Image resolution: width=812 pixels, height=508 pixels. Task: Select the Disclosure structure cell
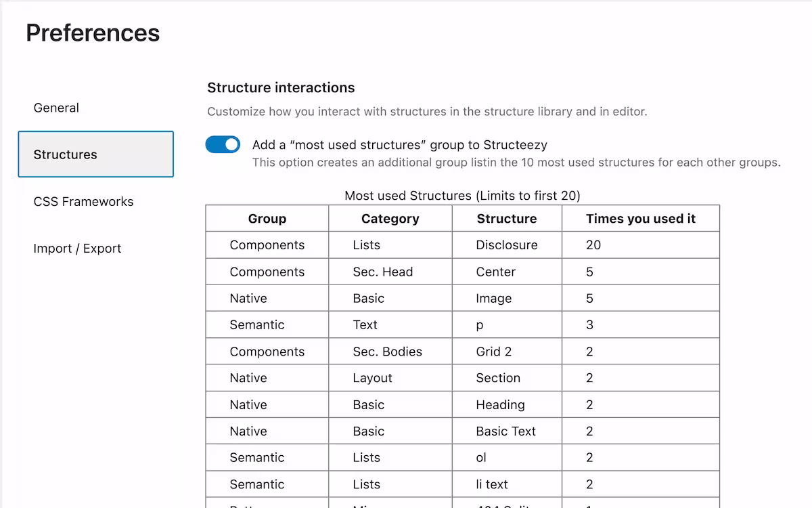pyautogui.click(x=506, y=245)
